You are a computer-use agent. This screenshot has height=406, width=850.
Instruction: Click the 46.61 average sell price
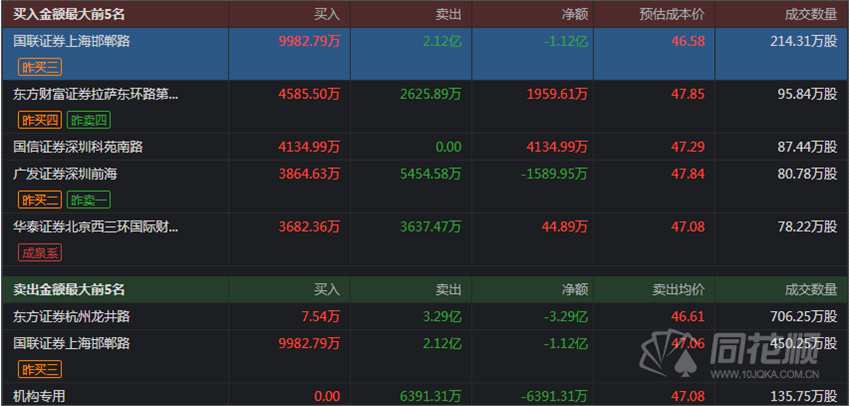[688, 316]
